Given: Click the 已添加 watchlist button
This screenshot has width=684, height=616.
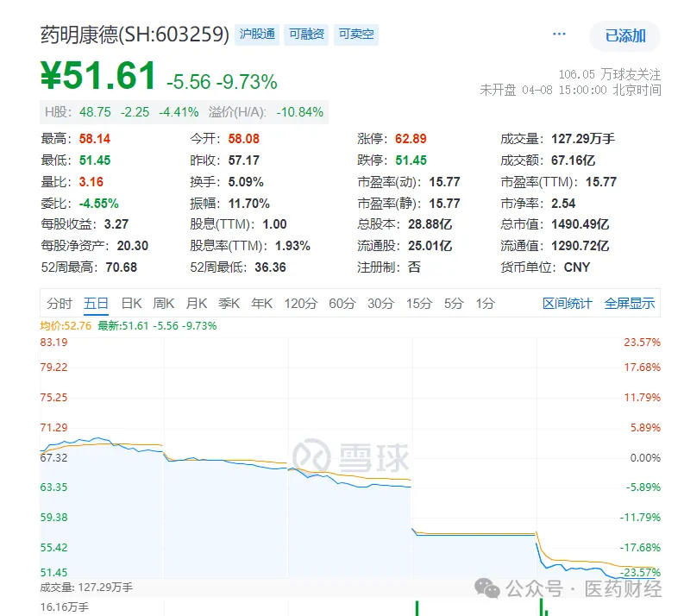Looking at the screenshot, I should click(624, 35).
